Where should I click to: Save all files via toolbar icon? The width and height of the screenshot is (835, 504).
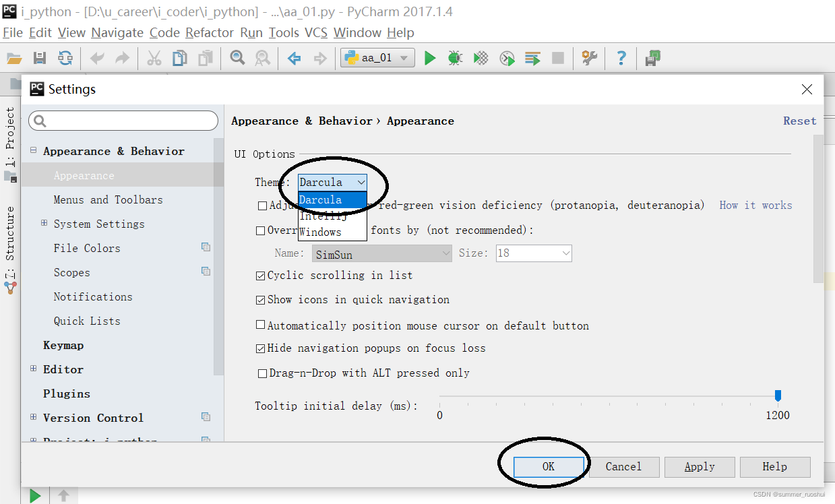(x=39, y=58)
